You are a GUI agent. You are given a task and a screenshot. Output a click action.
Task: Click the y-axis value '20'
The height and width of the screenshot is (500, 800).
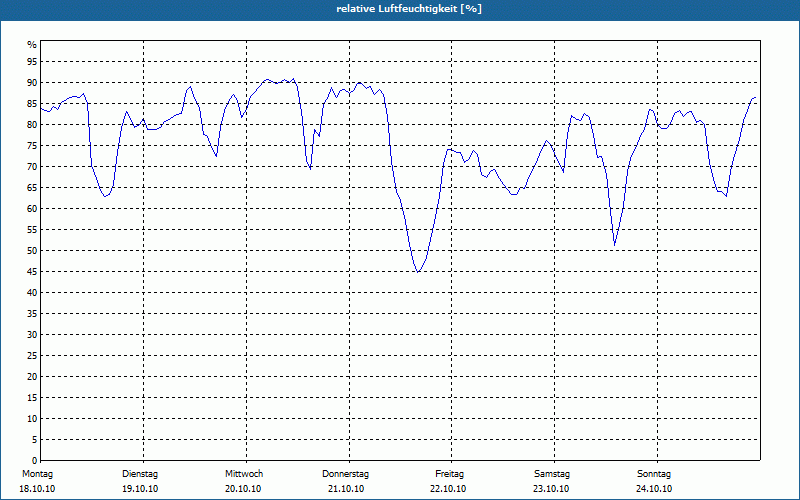(32, 377)
